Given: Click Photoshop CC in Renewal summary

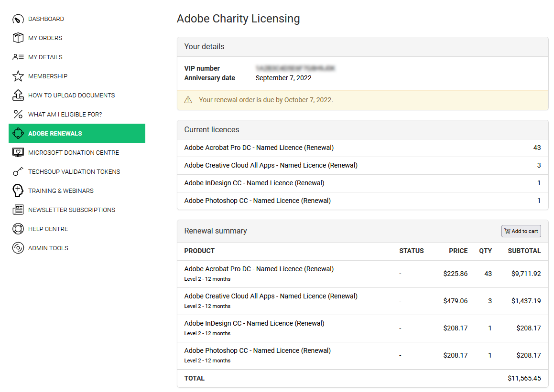Looking at the screenshot, I should coord(257,350).
